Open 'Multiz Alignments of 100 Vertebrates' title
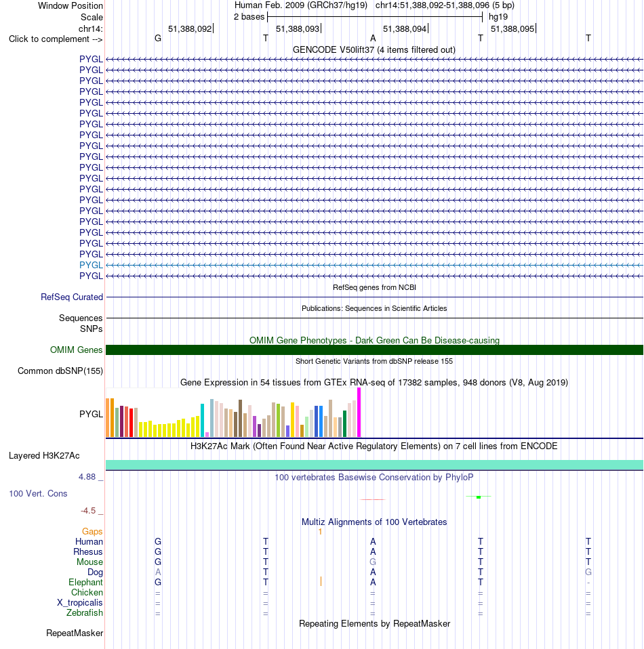Viewport: 644px width, 649px height. coord(374,522)
